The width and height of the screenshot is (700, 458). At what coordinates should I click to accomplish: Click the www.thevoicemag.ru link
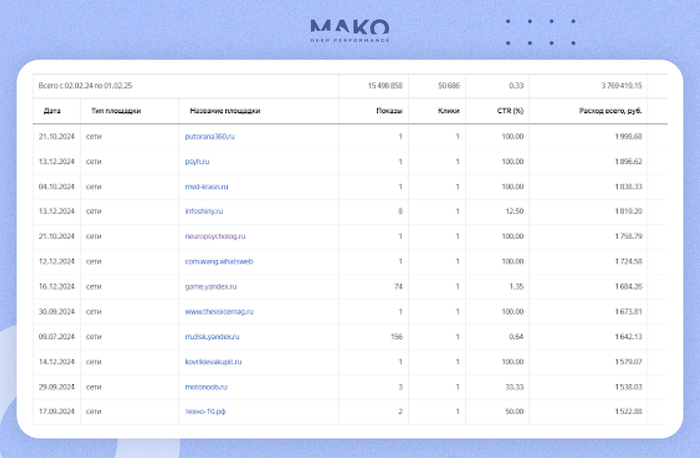click(221, 311)
